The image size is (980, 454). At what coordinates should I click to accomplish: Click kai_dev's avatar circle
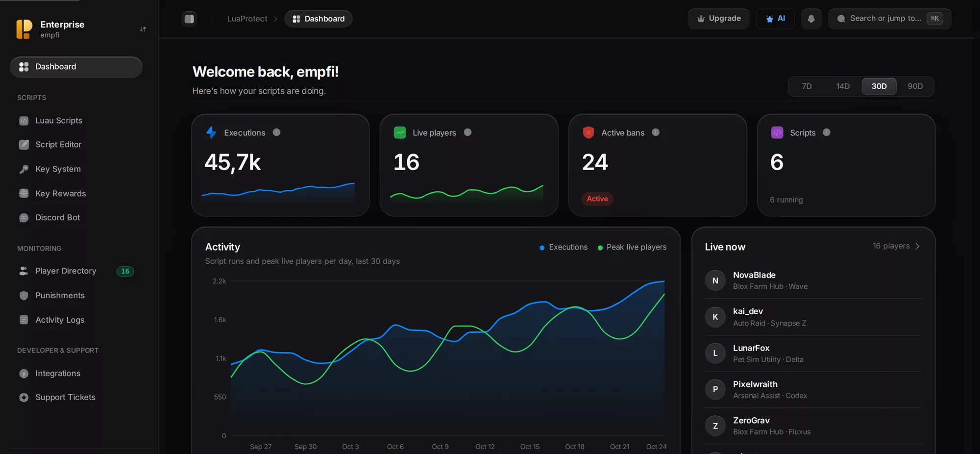pos(715,317)
